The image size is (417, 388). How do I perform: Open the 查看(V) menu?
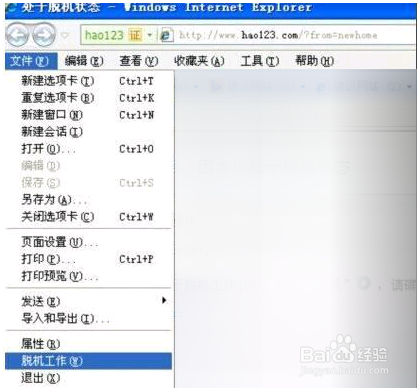coord(139,61)
